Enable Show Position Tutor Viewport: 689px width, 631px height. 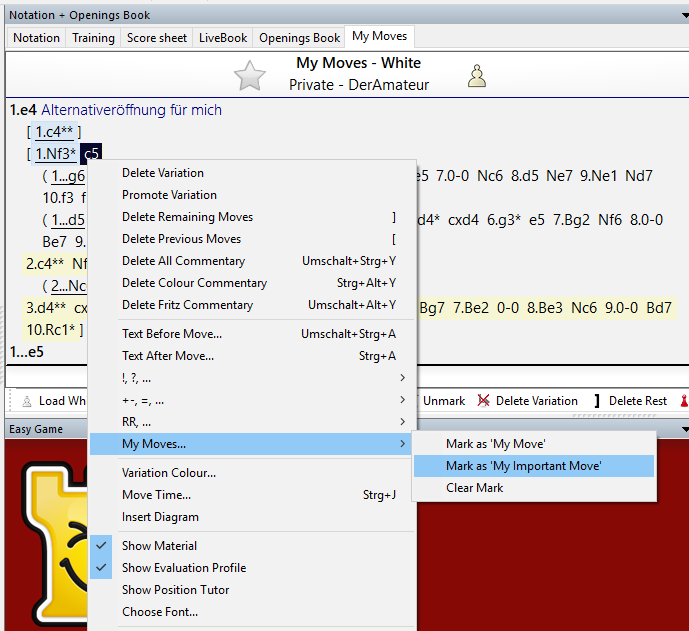click(x=175, y=590)
